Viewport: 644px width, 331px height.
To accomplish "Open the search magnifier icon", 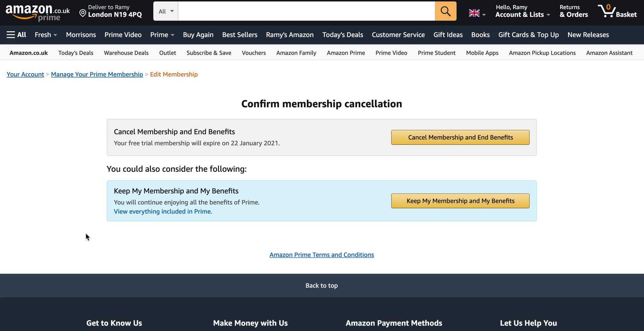I will click(x=445, y=11).
